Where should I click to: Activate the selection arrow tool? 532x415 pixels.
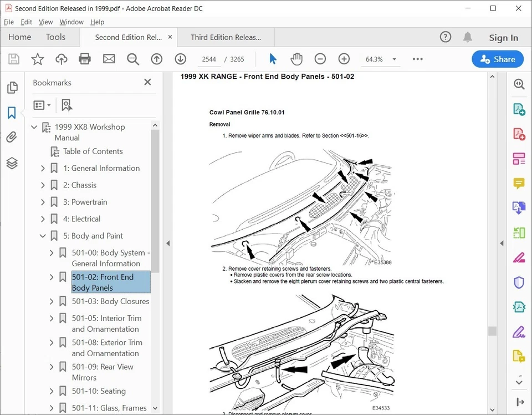click(272, 59)
